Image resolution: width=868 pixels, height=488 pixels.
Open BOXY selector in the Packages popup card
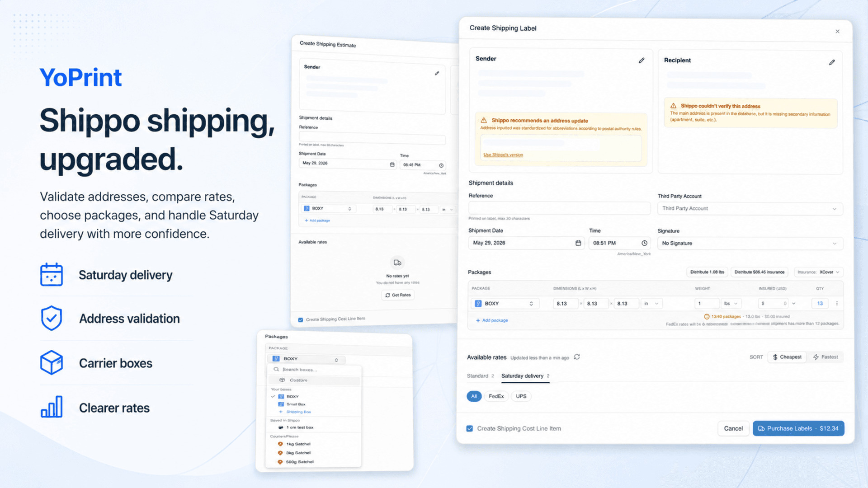tap(306, 359)
